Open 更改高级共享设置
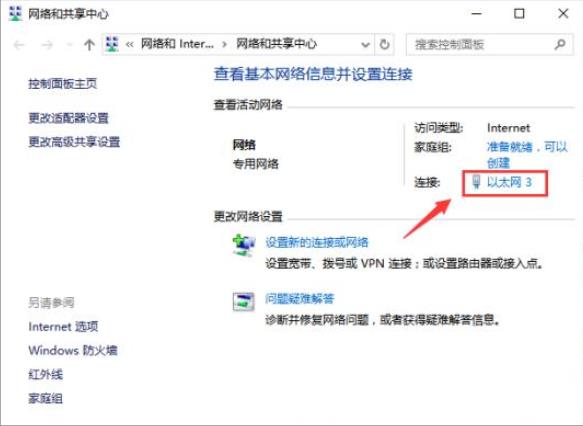This screenshot has height=426, width=583. (74, 142)
